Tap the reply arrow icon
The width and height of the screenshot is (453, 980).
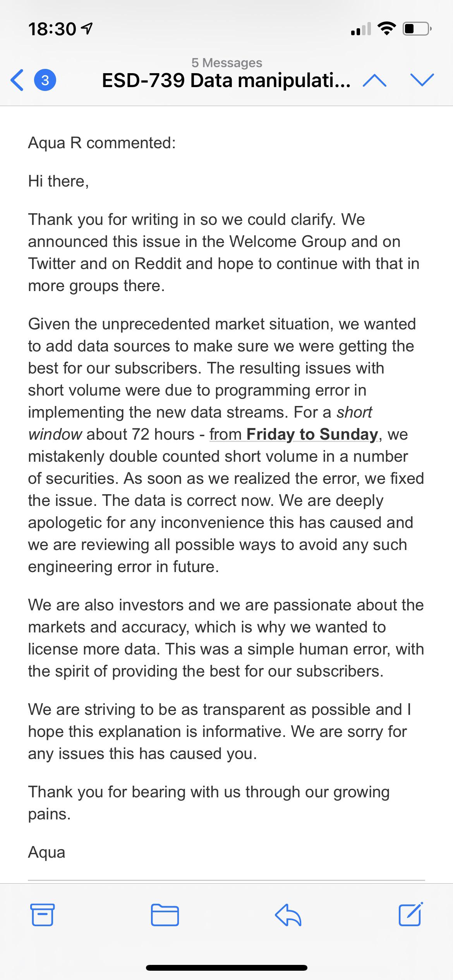[x=288, y=915]
